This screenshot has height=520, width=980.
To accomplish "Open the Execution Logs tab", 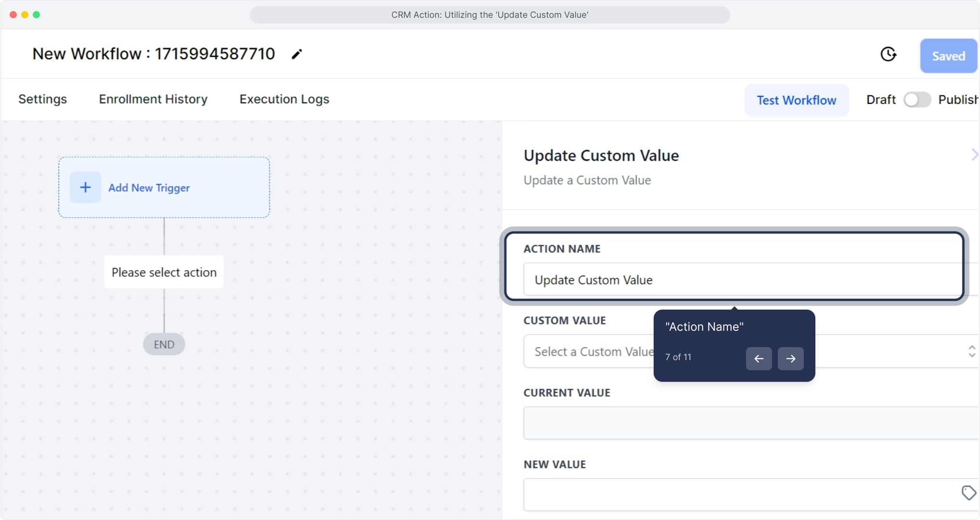I will pyautogui.click(x=284, y=99).
